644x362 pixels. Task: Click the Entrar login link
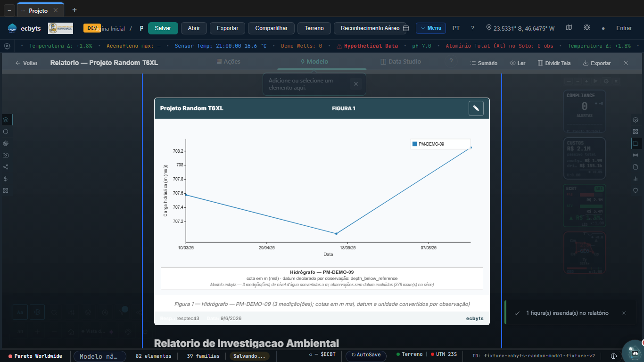[624, 28]
